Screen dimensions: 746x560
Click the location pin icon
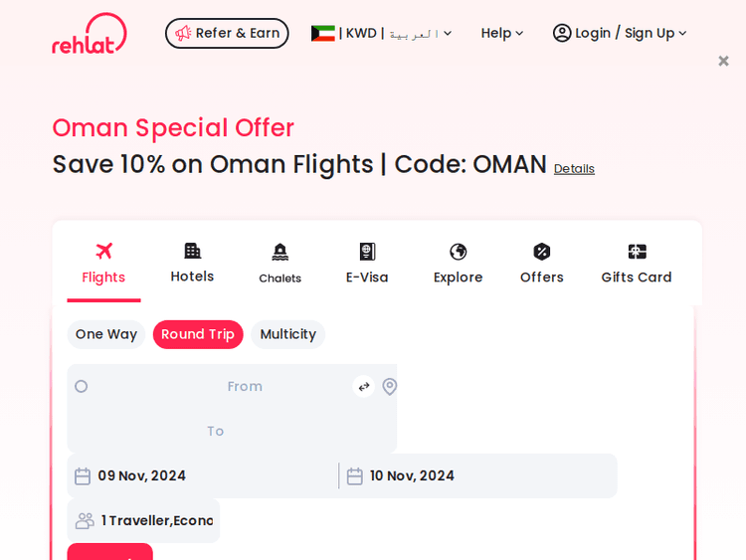(390, 387)
